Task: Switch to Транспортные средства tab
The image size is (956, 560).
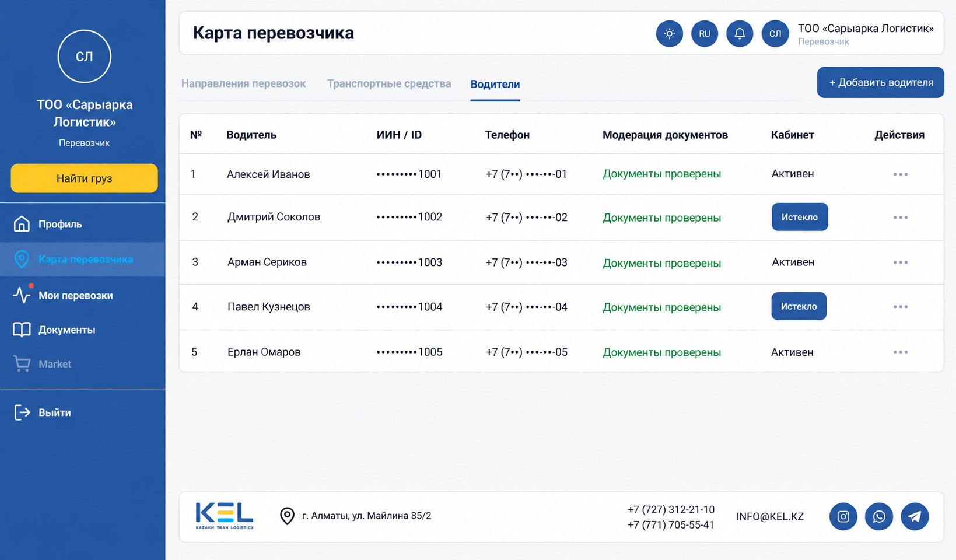Action: (x=389, y=83)
